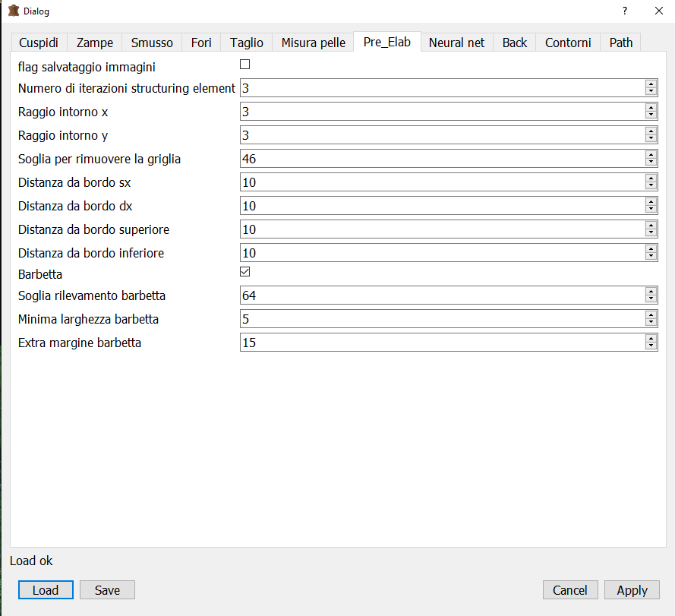Viewport: 675px width, 616px height.
Task: Select the Misura pelle tab
Action: click(313, 43)
